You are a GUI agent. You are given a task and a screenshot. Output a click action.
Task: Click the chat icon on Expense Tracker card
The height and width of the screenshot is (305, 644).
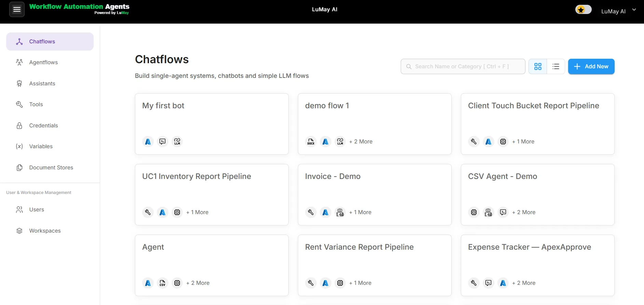(x=489, y=283)
